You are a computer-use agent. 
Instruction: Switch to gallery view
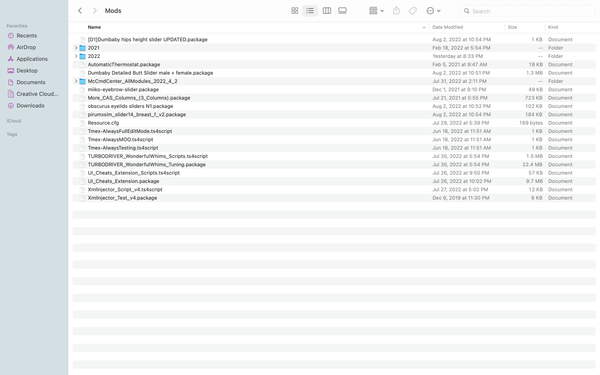pos(342,11)
